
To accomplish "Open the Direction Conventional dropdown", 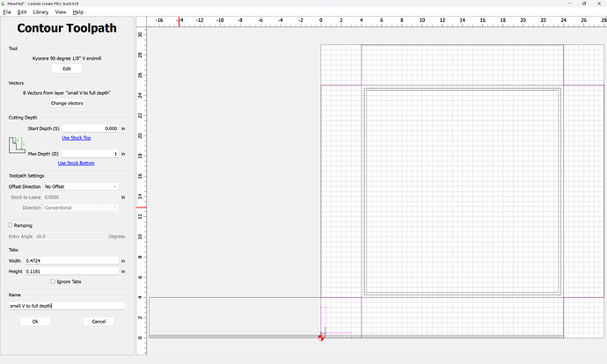I will coord(81,207).
